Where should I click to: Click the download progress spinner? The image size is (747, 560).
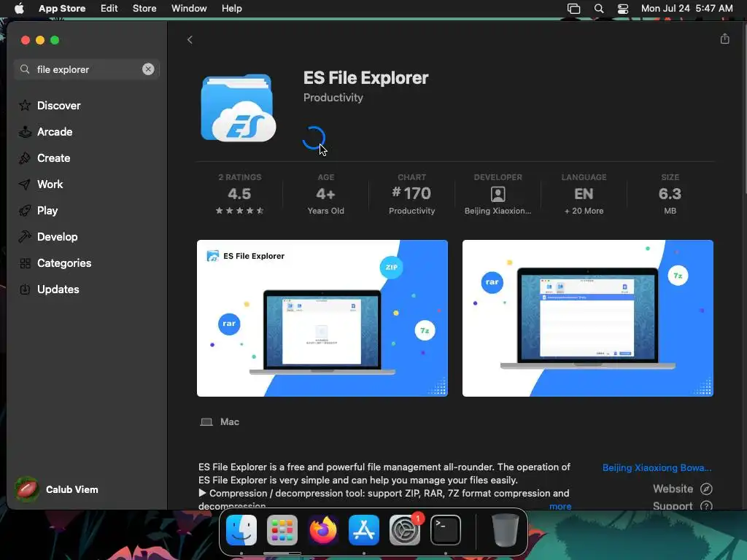click(314, 138)
